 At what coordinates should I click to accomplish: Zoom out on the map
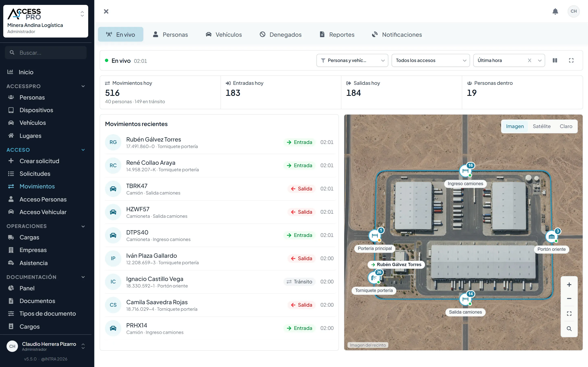pos(569,298)
